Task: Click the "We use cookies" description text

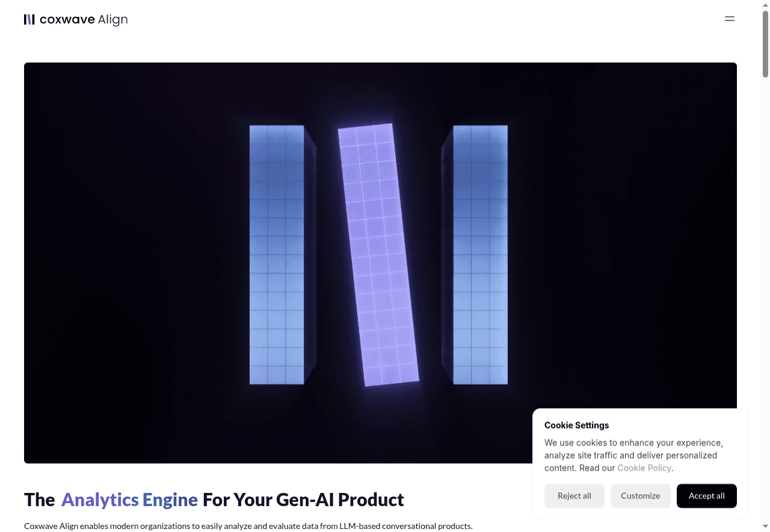Action: coord(633,449)
